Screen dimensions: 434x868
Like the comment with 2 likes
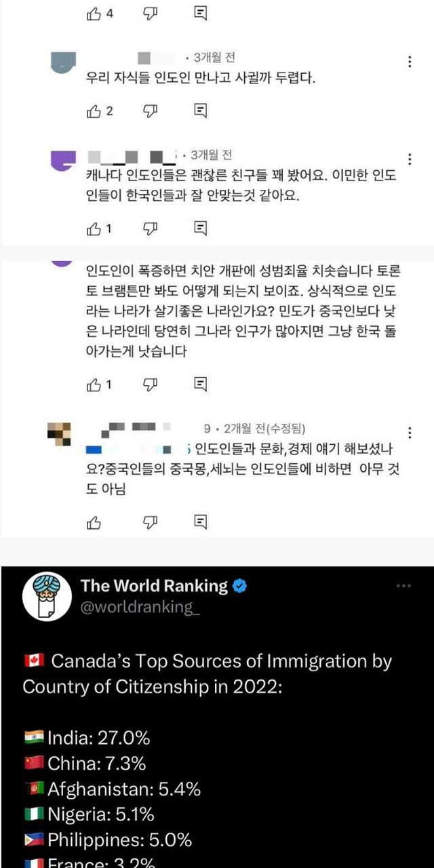click(x=94, y=111)
